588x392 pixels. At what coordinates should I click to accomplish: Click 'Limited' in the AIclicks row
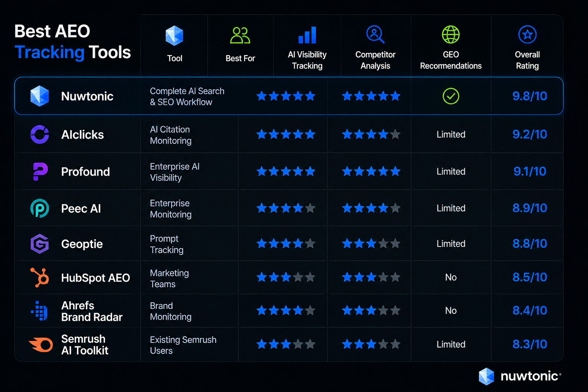point(451,135)
